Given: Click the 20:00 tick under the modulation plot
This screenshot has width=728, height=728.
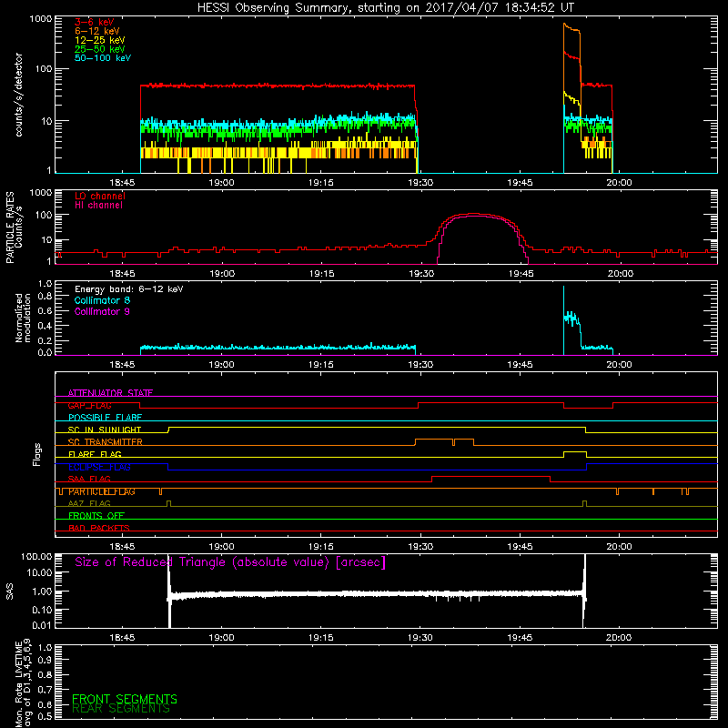Looking at the screenshot, I should pos(620,365).
